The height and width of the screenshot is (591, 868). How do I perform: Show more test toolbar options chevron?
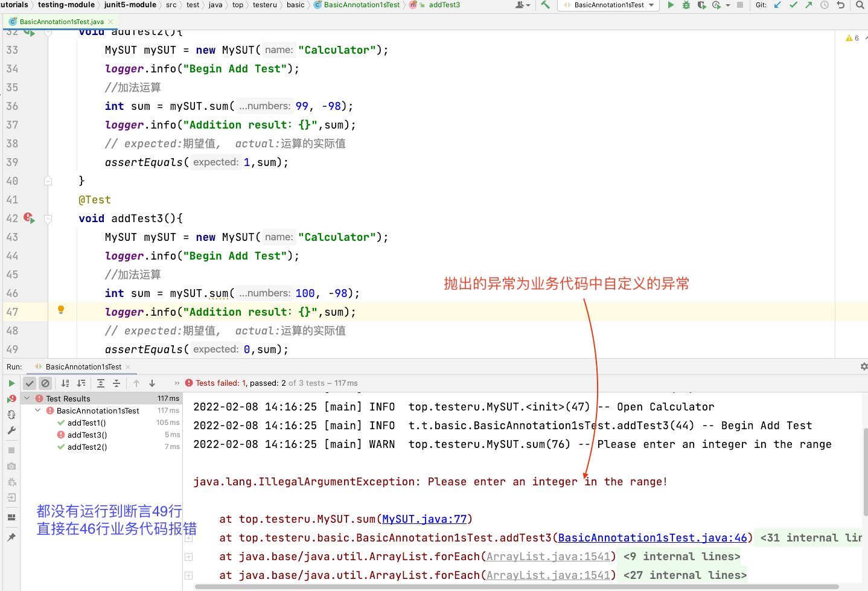pyautogui.click(x=177, y=383)
